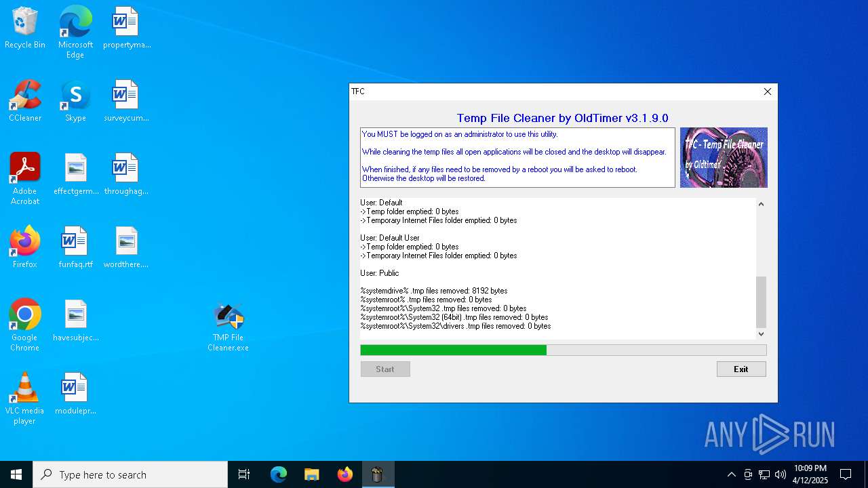Select the modulepr... Word document

pyautogui.click(x=75, y=394)
